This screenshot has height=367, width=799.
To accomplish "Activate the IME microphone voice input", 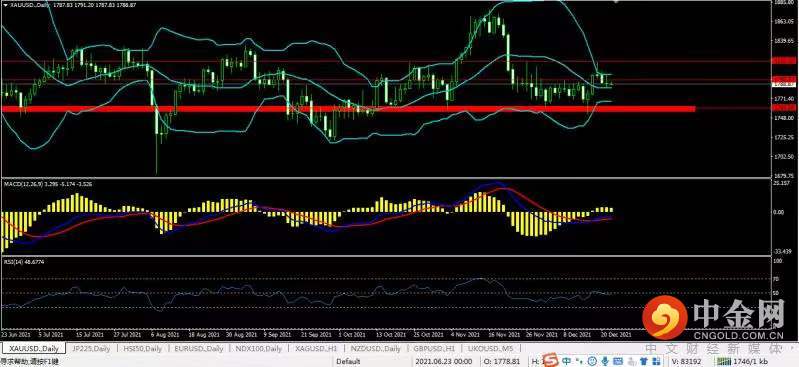I will (605, 361).
